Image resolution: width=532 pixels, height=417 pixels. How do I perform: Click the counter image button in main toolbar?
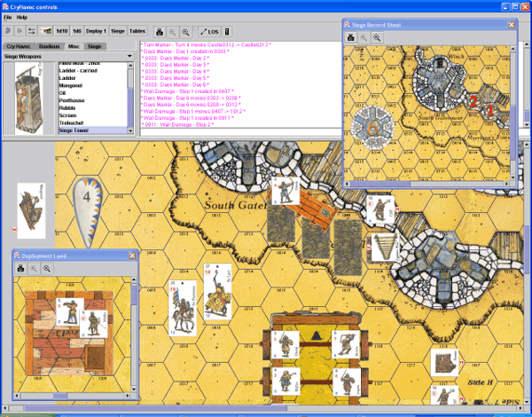coord(46,31)
